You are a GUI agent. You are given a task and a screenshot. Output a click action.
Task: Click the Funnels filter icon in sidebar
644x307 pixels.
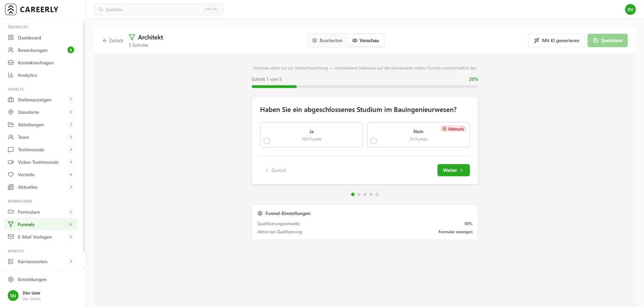click(11, 224)
